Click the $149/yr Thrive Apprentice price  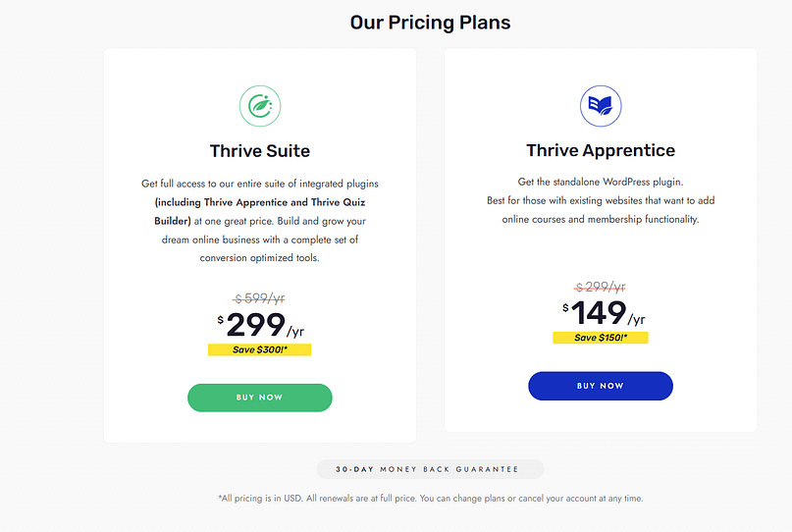[x=601, y=313]
